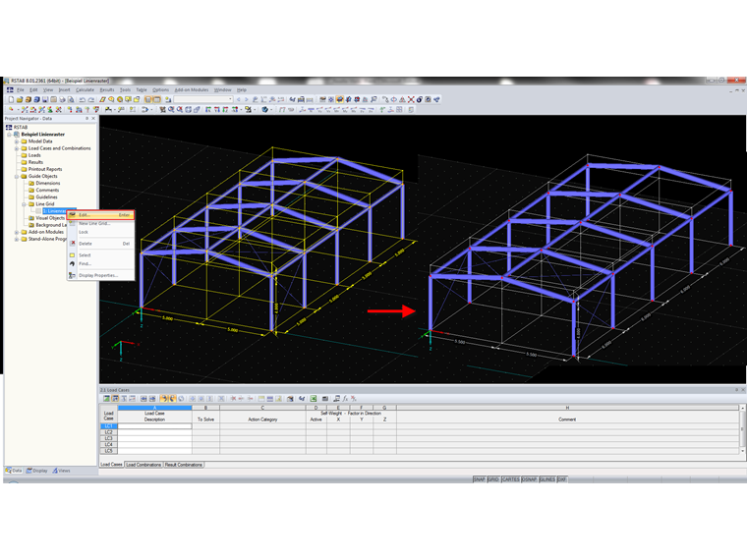Expand the Stand-Alone Programs tree node
Screen dimensions: 747x560
17,239
